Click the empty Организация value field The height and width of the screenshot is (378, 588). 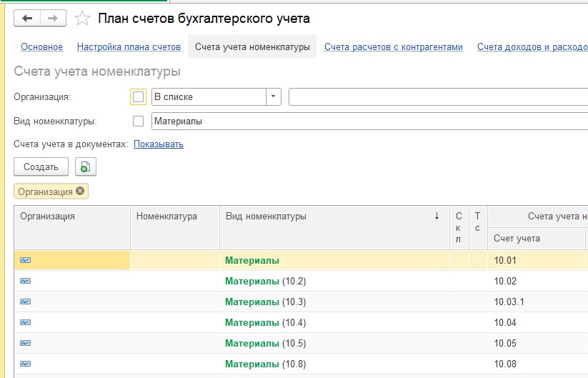point(439,96)
